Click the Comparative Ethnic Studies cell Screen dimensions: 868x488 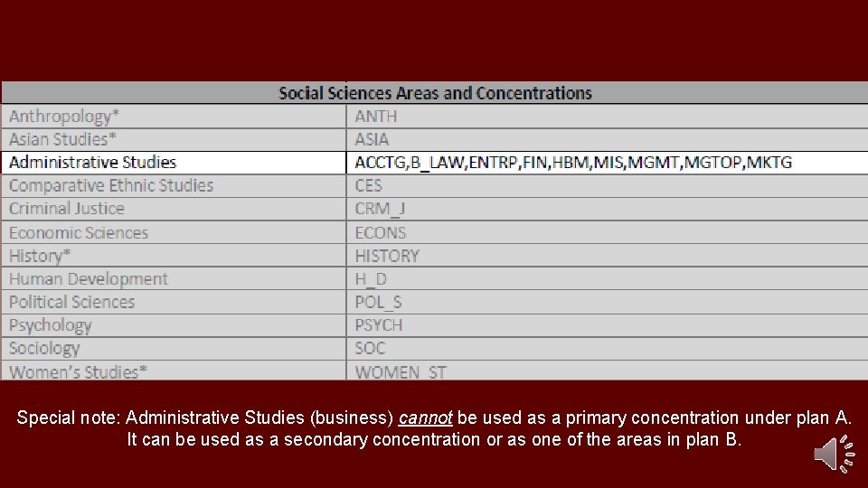coord(111,185)
